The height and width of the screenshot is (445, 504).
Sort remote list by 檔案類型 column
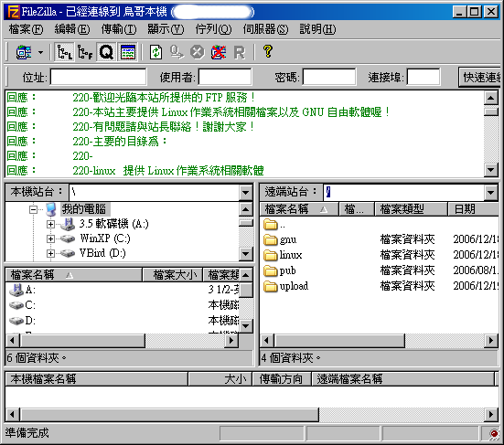click(x=411, y=209)
